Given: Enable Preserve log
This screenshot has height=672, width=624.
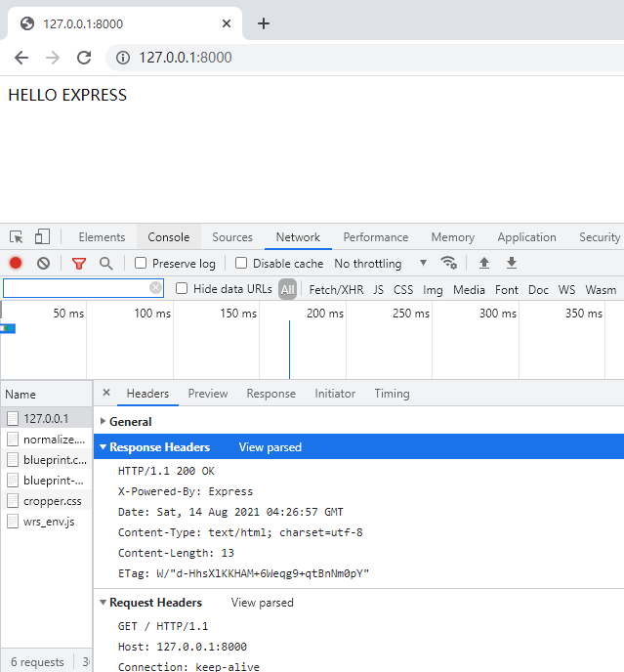Looking at the screenshot, I should tap(141, 263).
